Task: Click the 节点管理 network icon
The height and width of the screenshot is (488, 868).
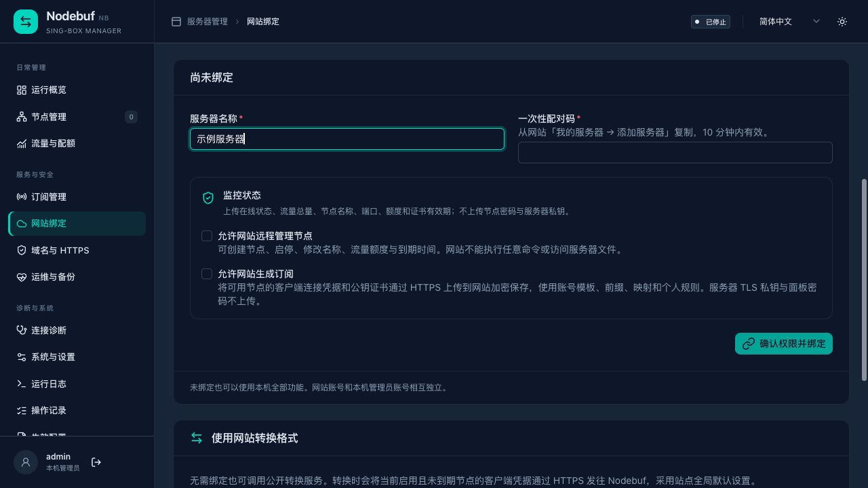Action: [22, 117]
